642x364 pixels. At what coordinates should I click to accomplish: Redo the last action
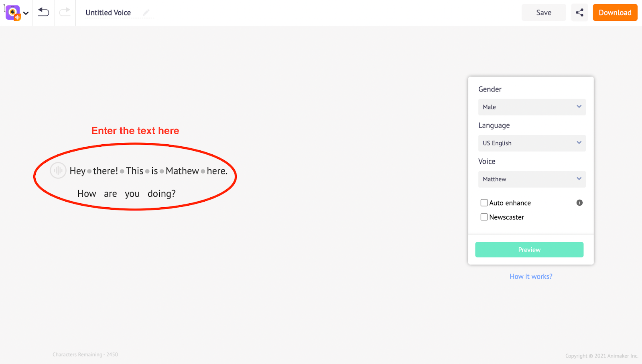[x=65, y=12]
